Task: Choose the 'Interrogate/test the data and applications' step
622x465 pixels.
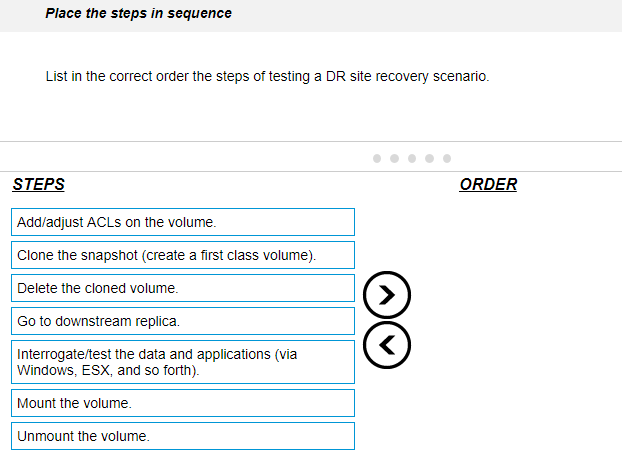Action: (x=184, y=362)
